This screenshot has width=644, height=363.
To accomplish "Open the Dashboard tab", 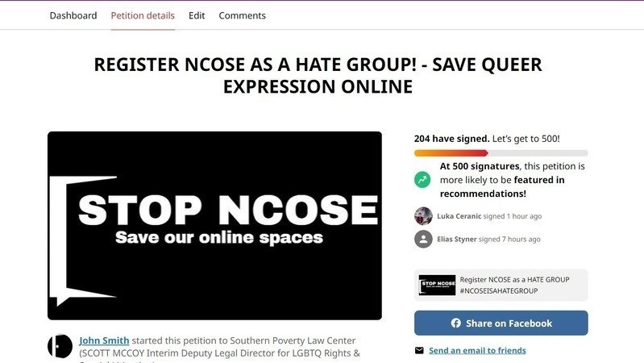I will 73,15.
